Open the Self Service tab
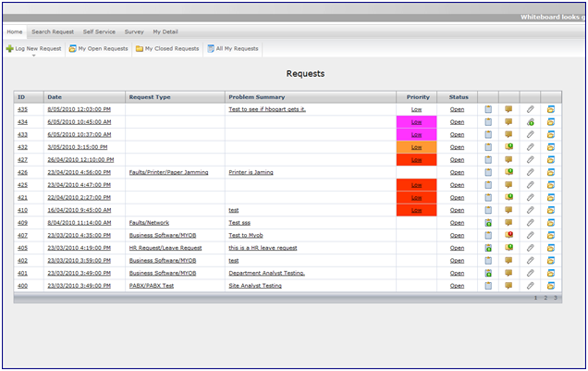The image size is (588, 371). 99,31
